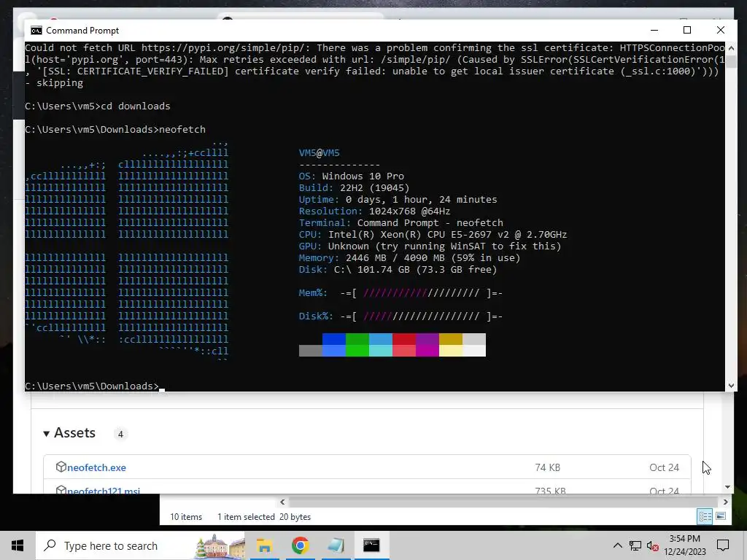Download the neofetch.exe asset
Image resolution: width=747 pixels, height=560 pixels.
point(97,467)
